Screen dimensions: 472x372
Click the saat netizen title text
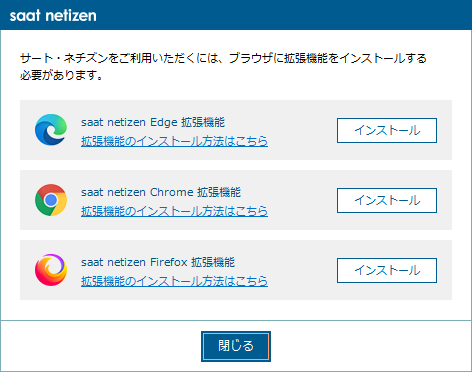(53, 15)
